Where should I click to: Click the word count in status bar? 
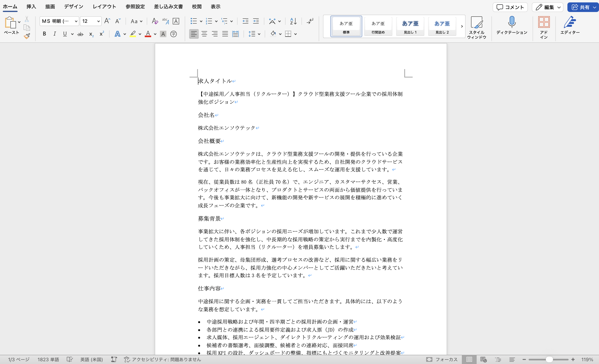48,359
